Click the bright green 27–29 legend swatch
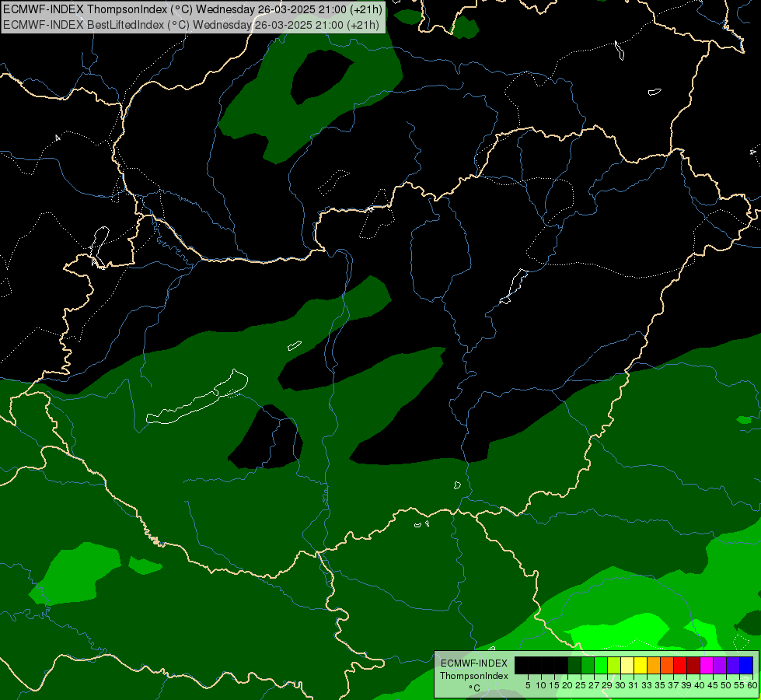This screenshot has width=761, height=700. point(601,665)
